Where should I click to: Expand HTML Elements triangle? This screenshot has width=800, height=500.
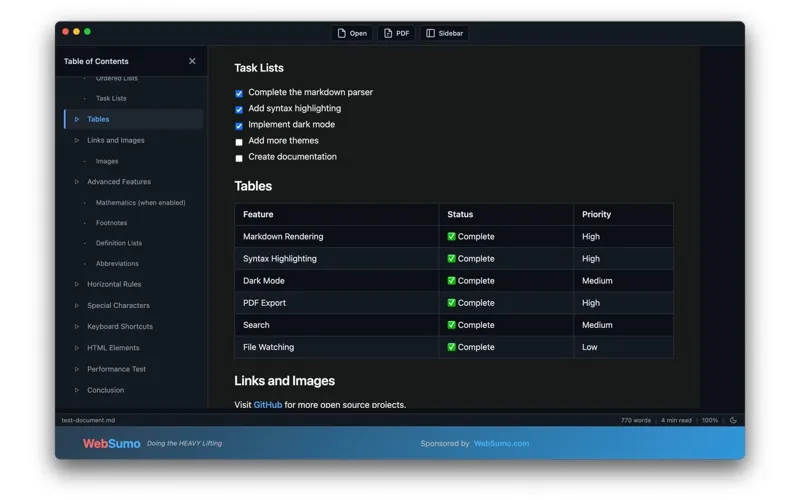[77, 348]
